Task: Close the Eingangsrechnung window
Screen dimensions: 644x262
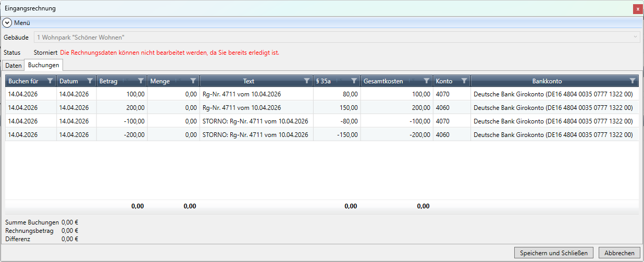Action: click(x=638, y=9)
